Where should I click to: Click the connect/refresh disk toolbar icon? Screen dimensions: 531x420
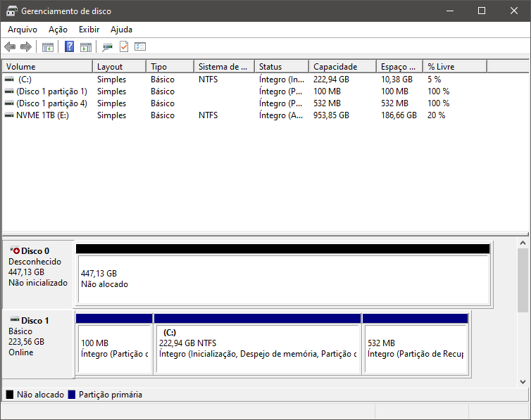point(107,46)
